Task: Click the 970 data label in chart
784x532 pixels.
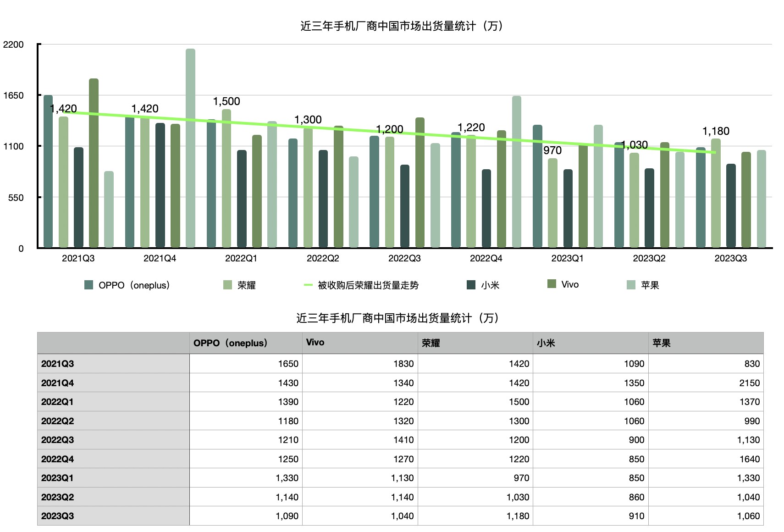Action: (552, 150)
